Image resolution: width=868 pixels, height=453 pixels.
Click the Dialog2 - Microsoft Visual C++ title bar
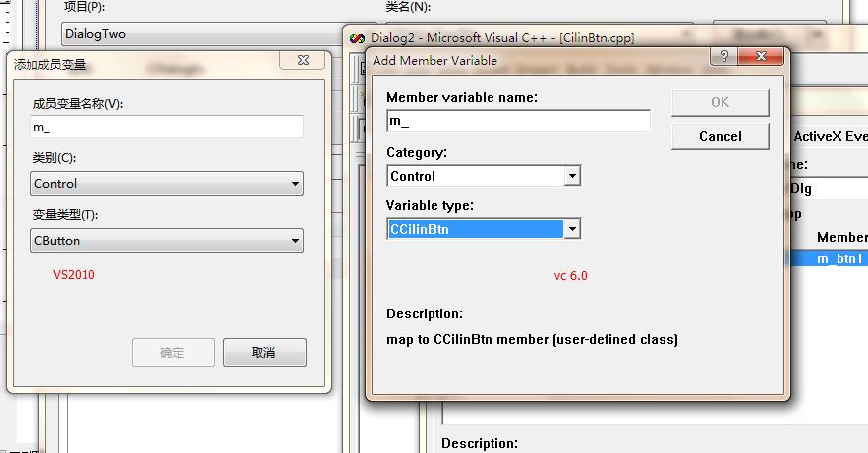tap(502, 38)
